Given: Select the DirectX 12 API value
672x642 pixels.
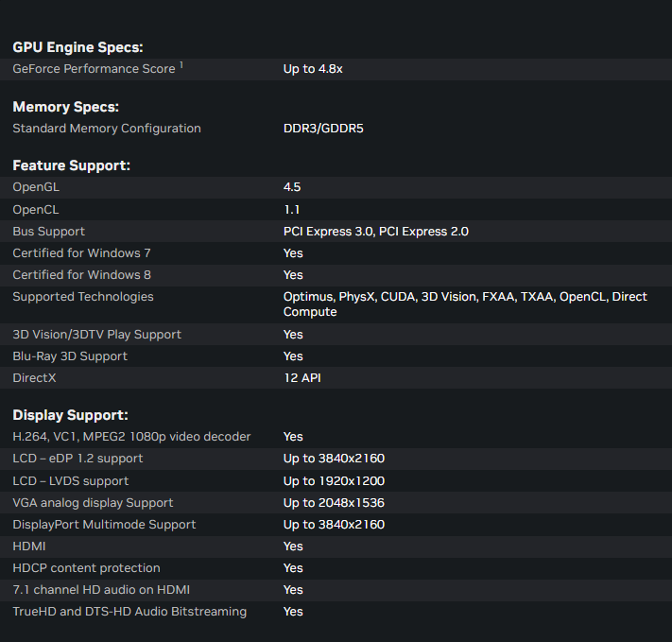Looking at the screenshot, I should [x=302, y=377].
